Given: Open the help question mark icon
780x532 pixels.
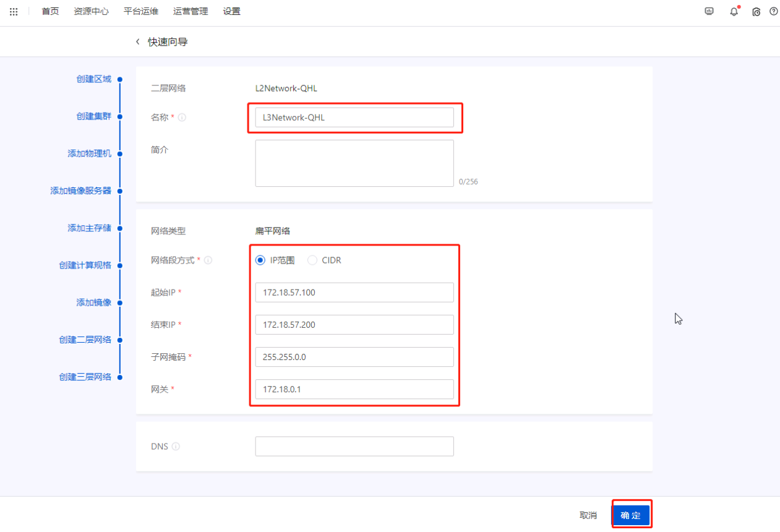Looking at the screenshot, I should 773,11.
